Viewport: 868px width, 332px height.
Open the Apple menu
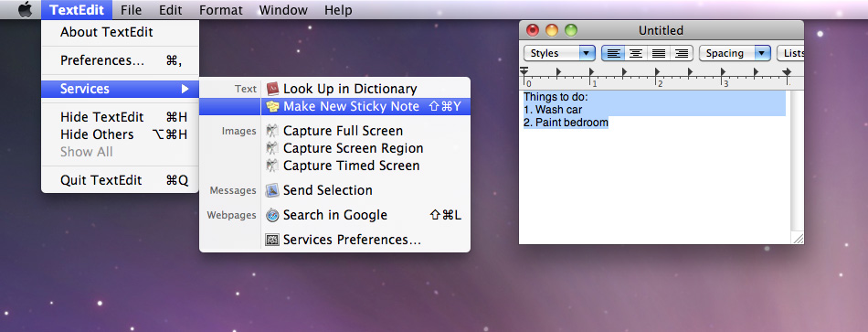pyautogui.click(x=25, y=9)
